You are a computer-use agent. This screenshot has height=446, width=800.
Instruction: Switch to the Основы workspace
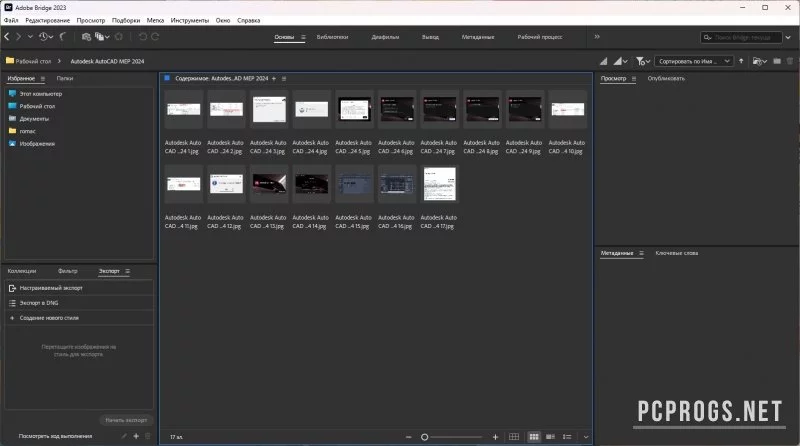[x=284, y=37]
